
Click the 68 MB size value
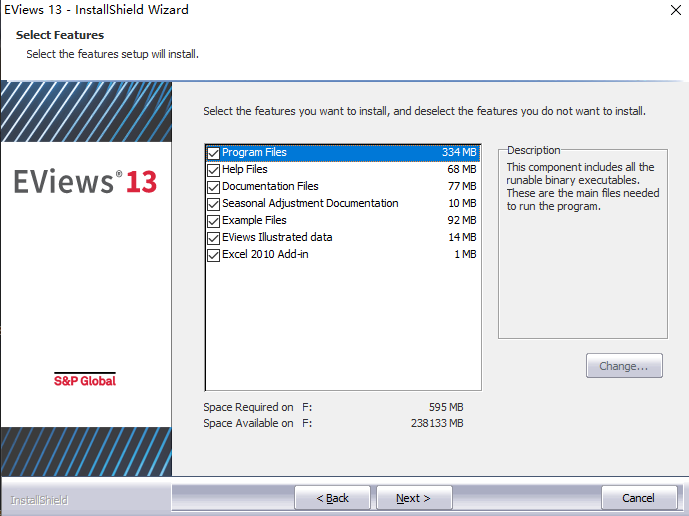(462, 169)
